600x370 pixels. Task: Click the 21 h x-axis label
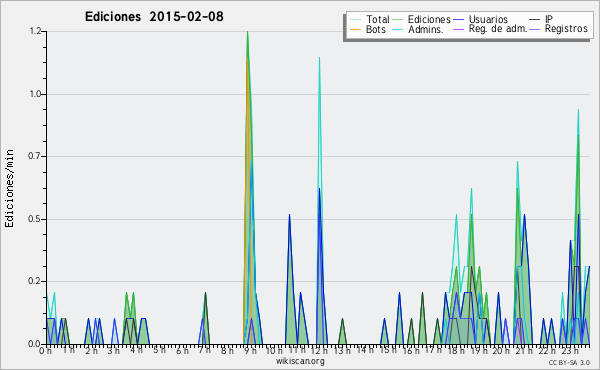524,350
